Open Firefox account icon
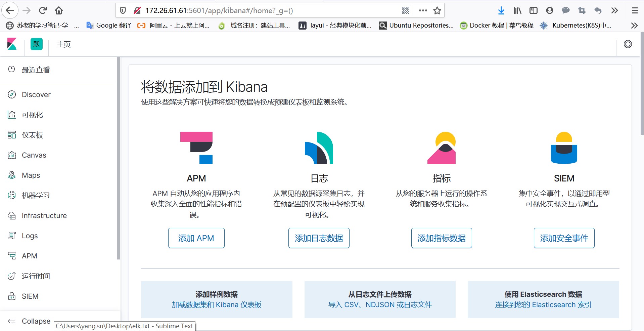The width and height of the screenshot is (644, 331). [x=549, y=10]
